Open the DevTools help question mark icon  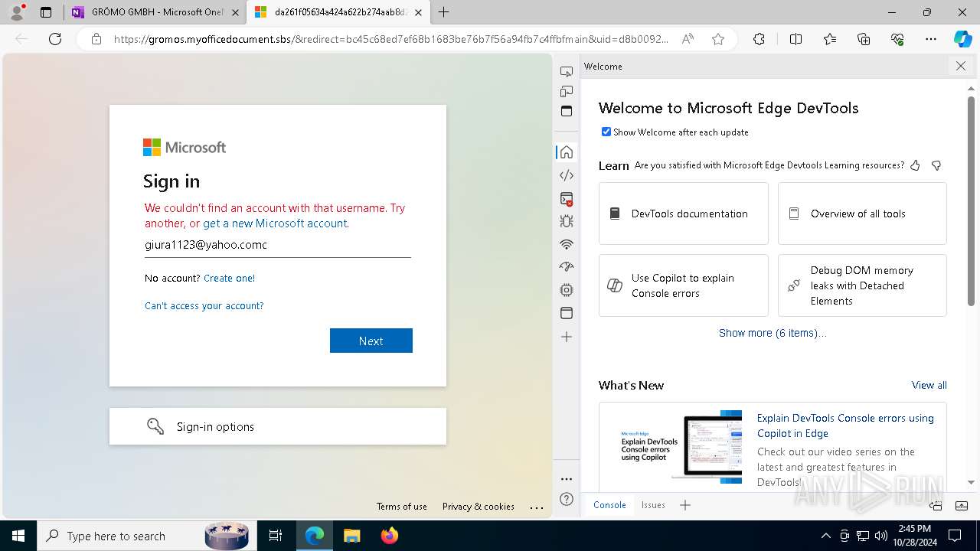pos(567,500)
